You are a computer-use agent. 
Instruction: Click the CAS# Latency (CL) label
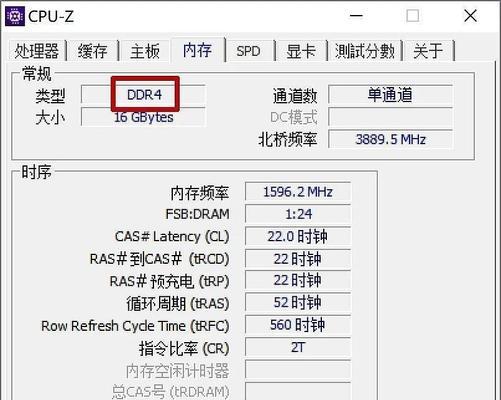pyautogui.click(x=172, y=236)
